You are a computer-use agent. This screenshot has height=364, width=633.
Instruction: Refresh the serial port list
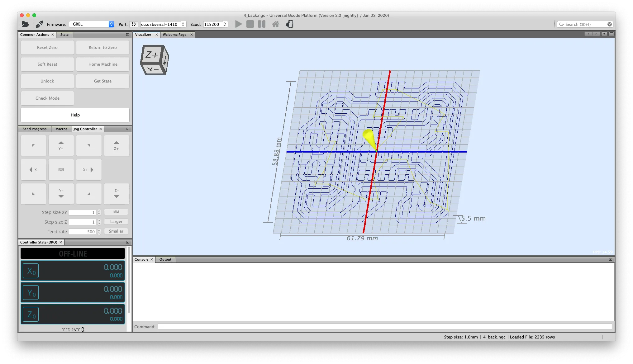tap(134, 24)
